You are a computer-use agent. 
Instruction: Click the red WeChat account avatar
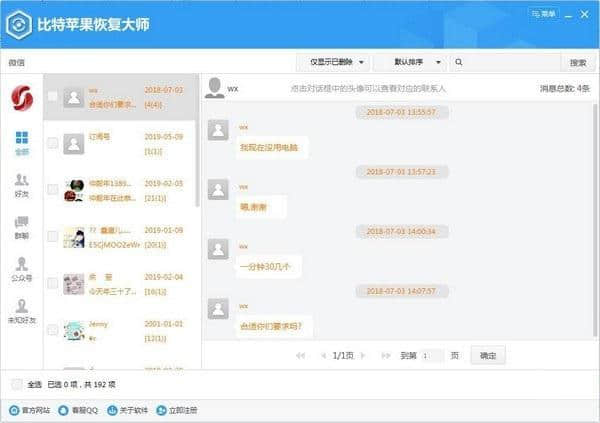pyautogui.click(x=21, y=97)
